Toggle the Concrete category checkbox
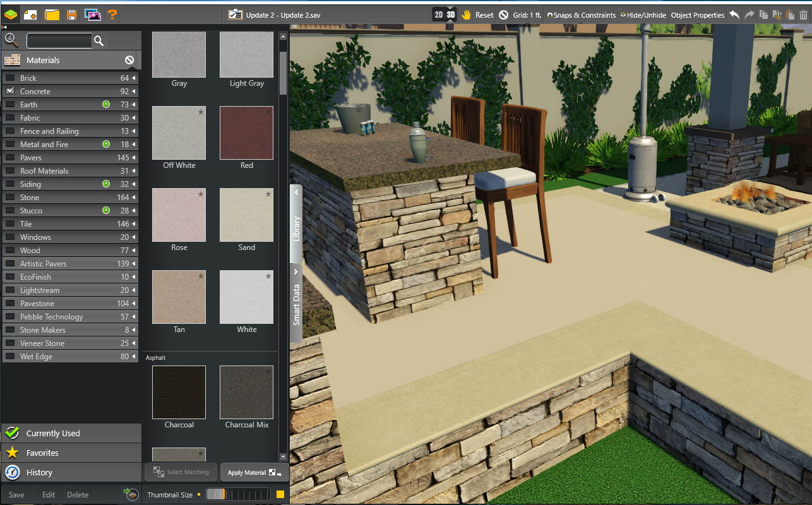Image resolution: width=812 pixels, height=505 pixels. [x=10, y=91]
